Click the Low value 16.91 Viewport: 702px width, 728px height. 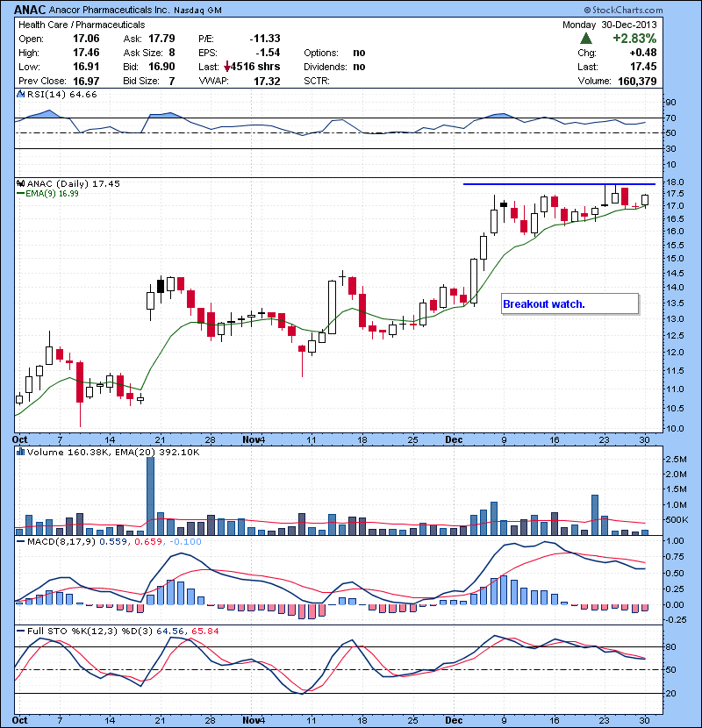pos(86,67)
